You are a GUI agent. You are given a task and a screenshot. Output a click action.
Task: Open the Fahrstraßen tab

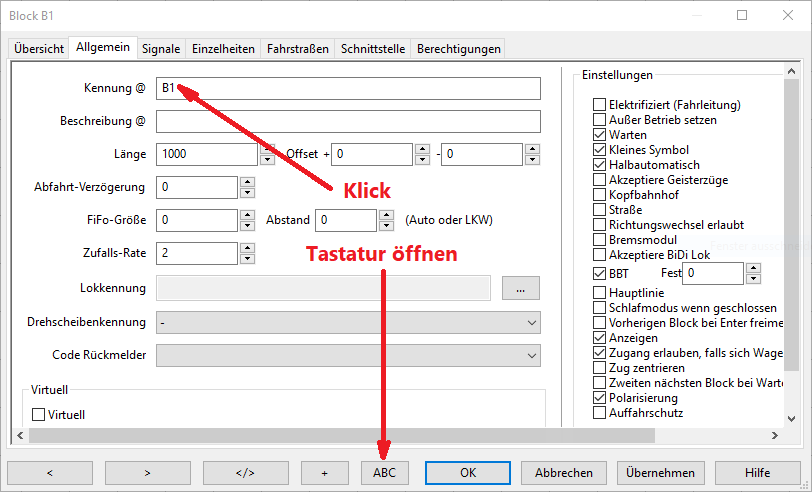(x=297, y=48)
